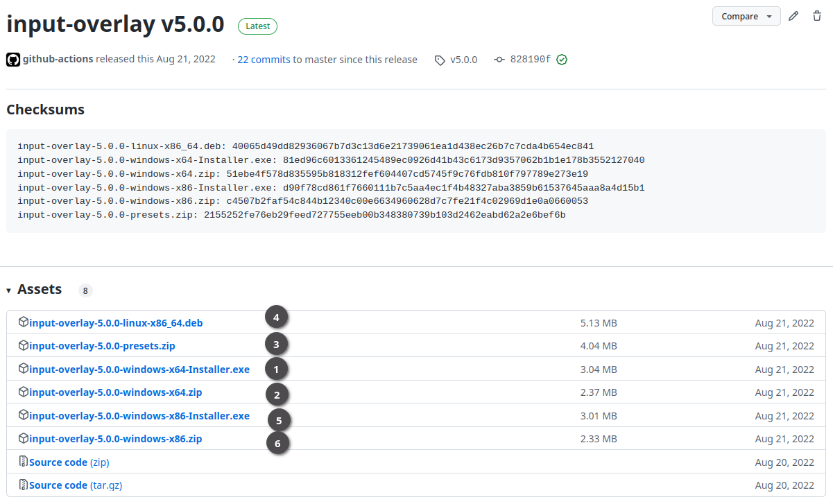This screenshot has width=833, height=504.
Task: Click the package icon beside windows-x86.zip
Action: pos(24,438)
